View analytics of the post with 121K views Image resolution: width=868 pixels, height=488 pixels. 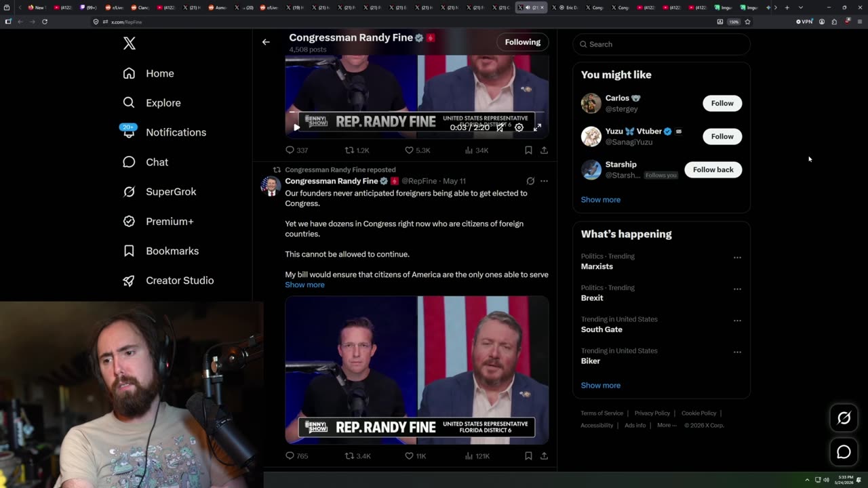(x=477, y=456)
